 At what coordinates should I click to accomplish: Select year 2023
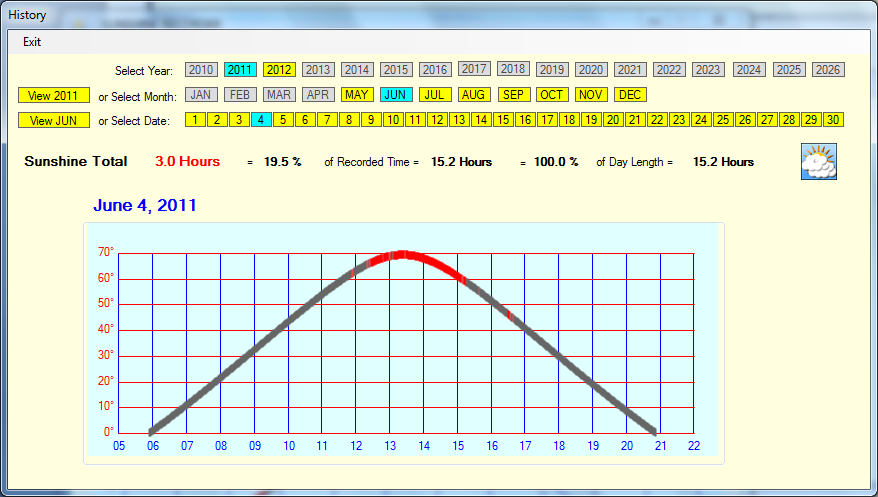tap(708, 69)
